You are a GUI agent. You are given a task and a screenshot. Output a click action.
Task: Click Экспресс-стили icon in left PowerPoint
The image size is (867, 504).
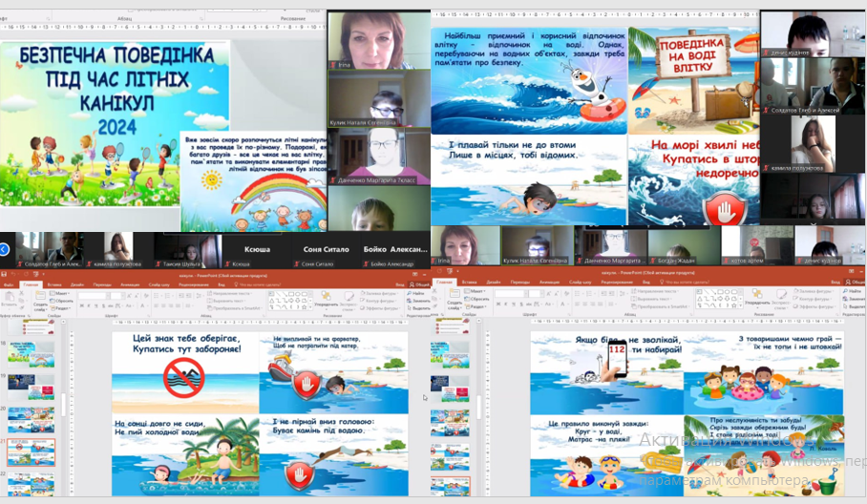(348, 296)
